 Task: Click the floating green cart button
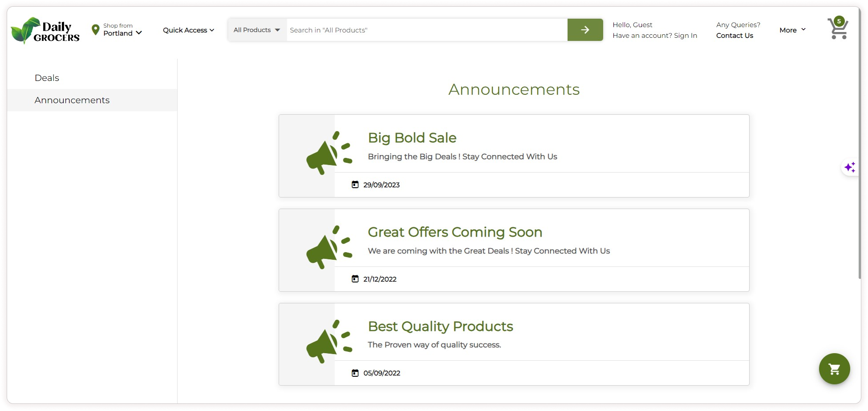[x=834, y=369]
